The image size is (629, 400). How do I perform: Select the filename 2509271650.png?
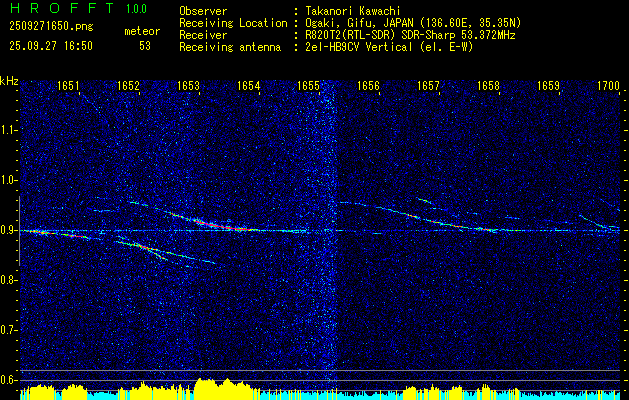pos(51,27)
